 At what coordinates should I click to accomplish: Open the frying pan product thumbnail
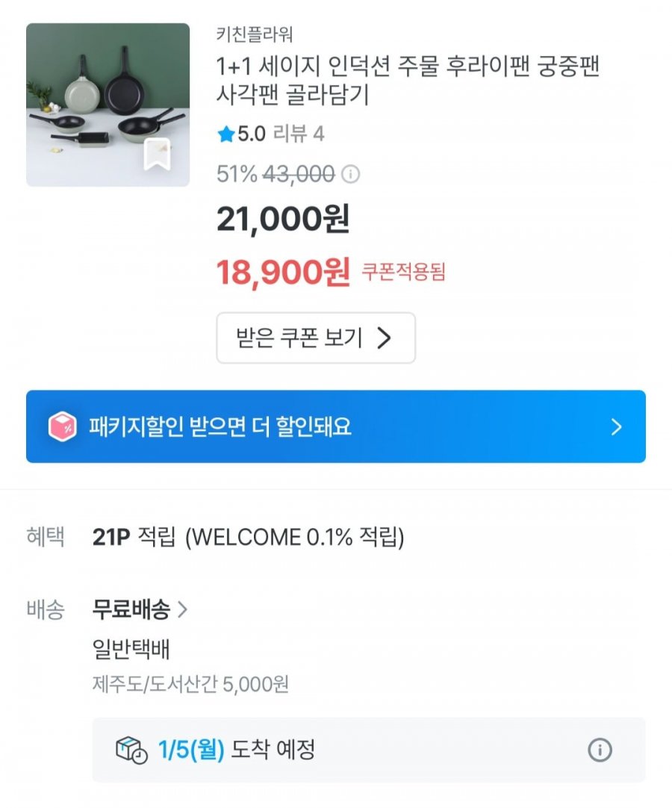tap(108, 105)
